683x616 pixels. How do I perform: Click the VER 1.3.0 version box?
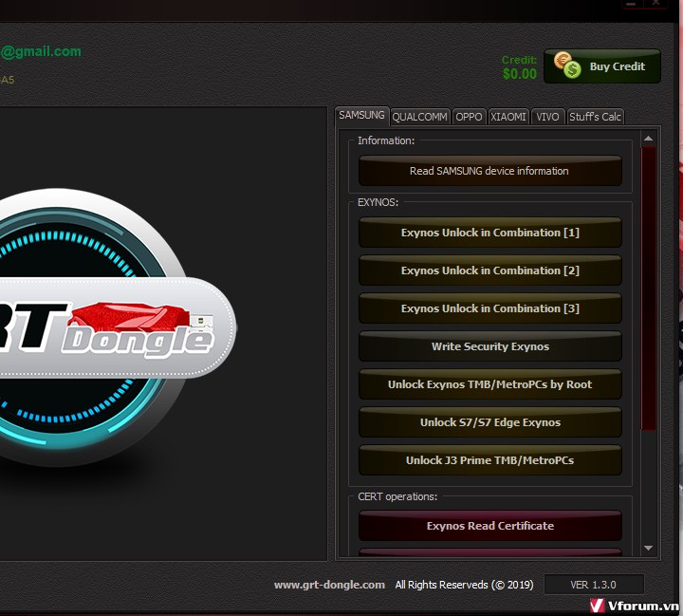click(594, 585)
